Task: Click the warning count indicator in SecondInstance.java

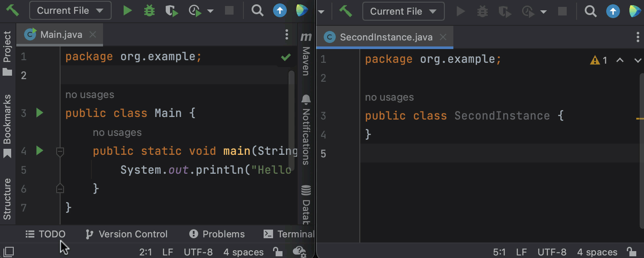Action: click(x=599, y=60)
